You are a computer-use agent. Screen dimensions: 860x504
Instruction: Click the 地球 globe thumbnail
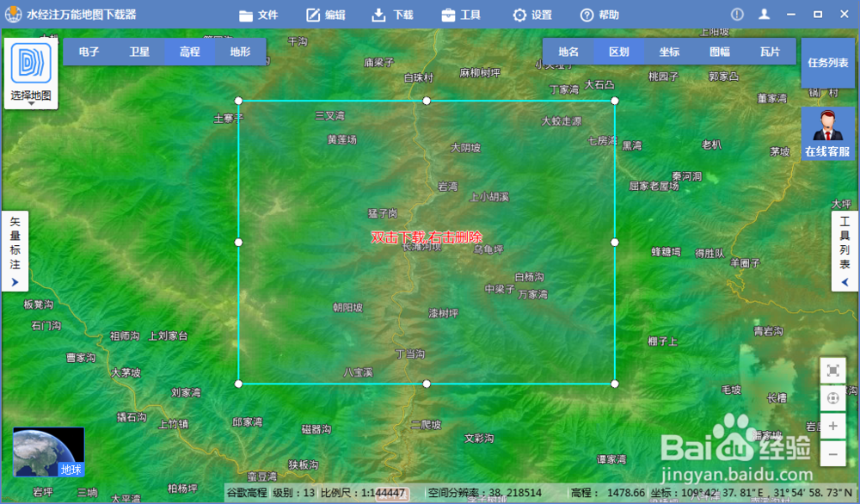point(49,452)
